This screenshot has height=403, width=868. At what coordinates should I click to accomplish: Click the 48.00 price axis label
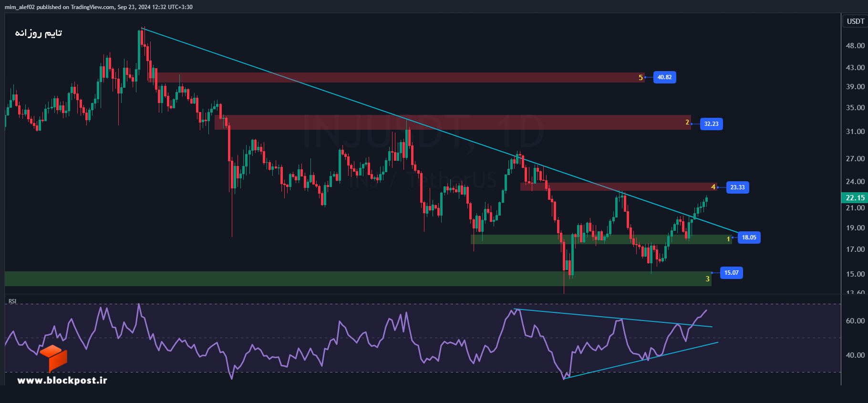855,46
